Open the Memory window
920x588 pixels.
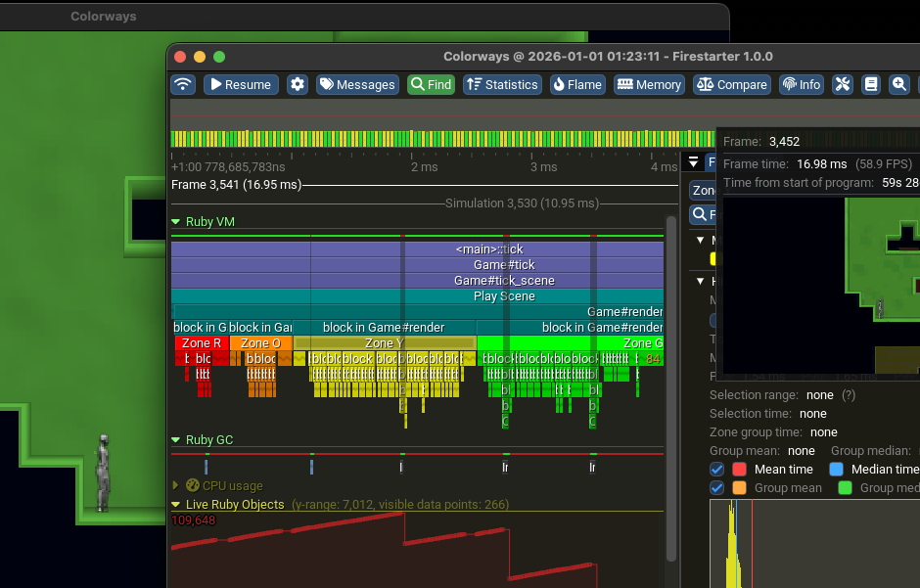point(649,85)
